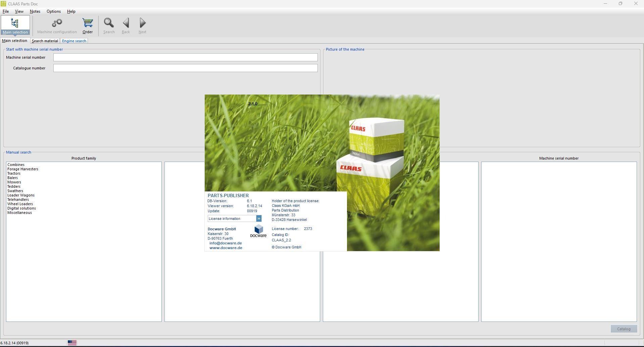Expand License information arrow button

click(x=259, y=219)
